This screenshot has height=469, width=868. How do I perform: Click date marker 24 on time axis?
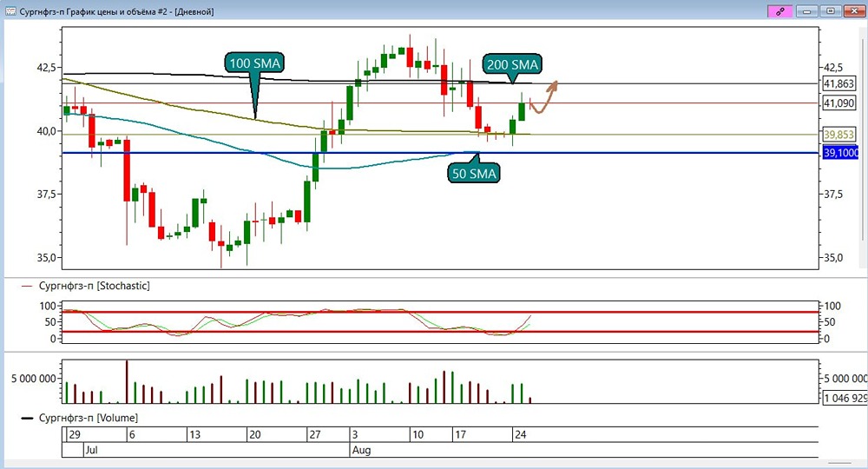(x=520, y=434)
